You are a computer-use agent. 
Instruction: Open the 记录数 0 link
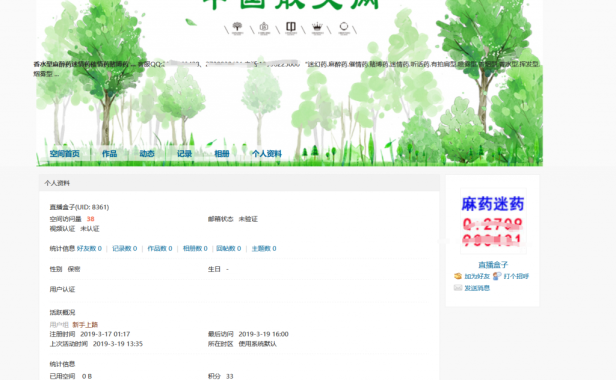[125, 248]
